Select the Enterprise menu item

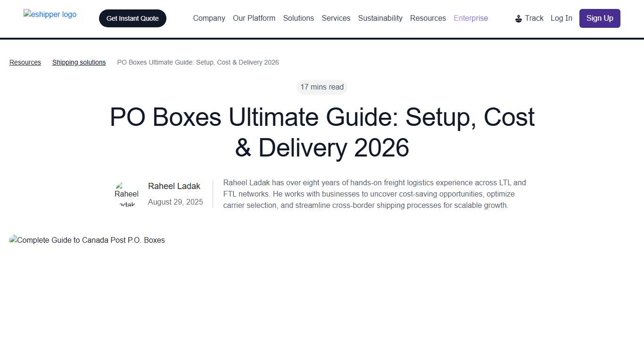pos(471,18)
